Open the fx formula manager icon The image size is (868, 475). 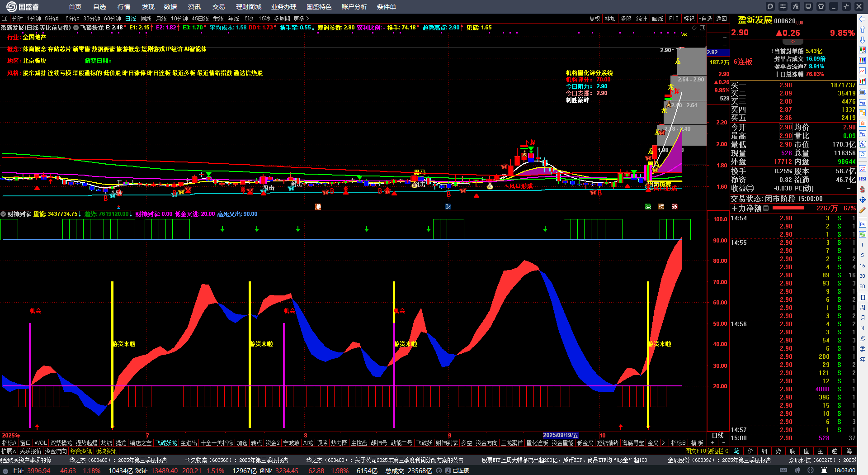point(796,6)
